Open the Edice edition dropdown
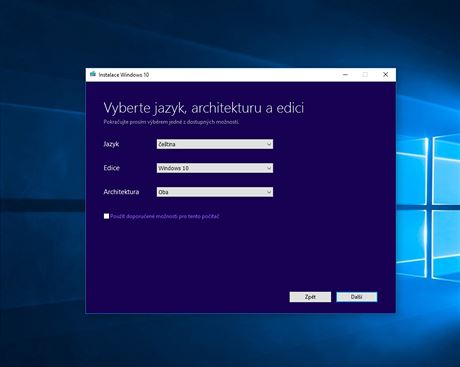Viewport: 460px width, 367px height. (215, 168)
